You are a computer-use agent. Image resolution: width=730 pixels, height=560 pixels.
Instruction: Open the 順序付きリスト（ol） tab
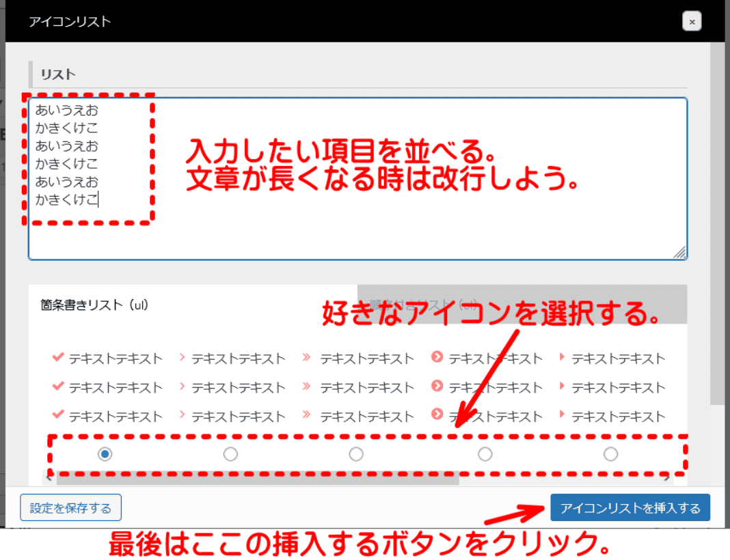(424, 304)
